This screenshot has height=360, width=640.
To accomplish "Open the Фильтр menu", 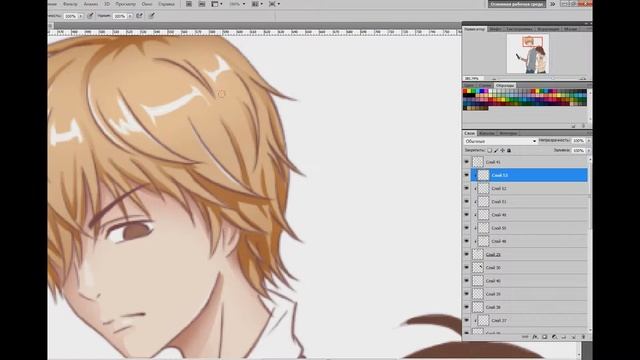I will click(x=70, y=4).
